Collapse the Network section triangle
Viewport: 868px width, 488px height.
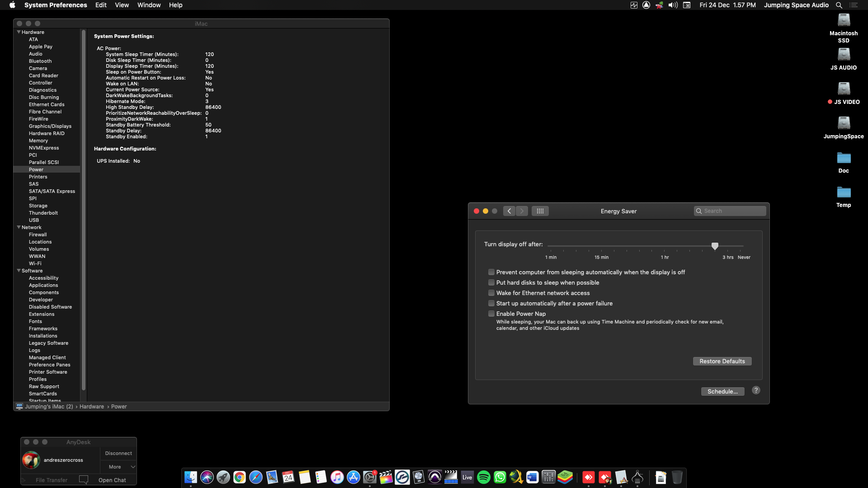tap(19, 227)
